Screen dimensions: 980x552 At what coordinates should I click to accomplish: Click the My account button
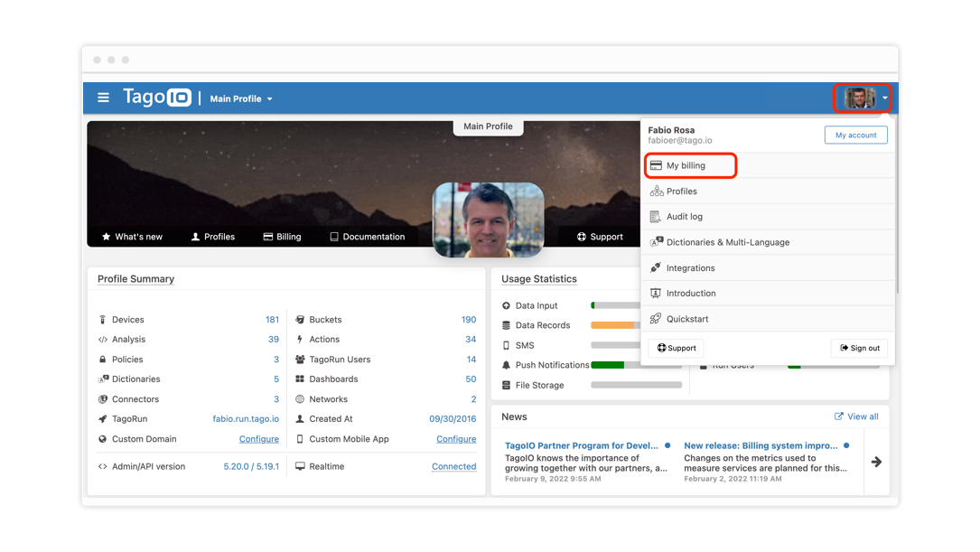[855, 135]
